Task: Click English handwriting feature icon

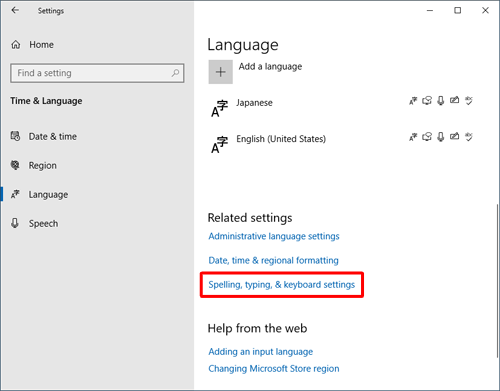Action: pos(454,136)
